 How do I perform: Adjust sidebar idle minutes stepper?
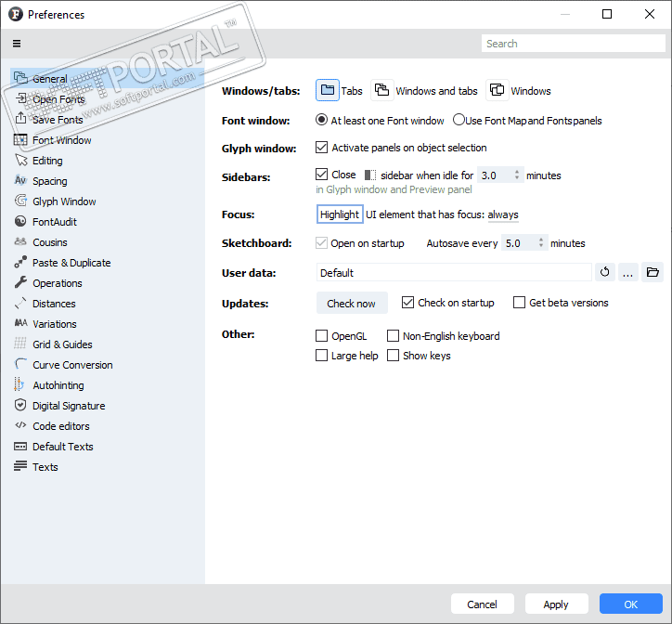click(x=517, y=175)
